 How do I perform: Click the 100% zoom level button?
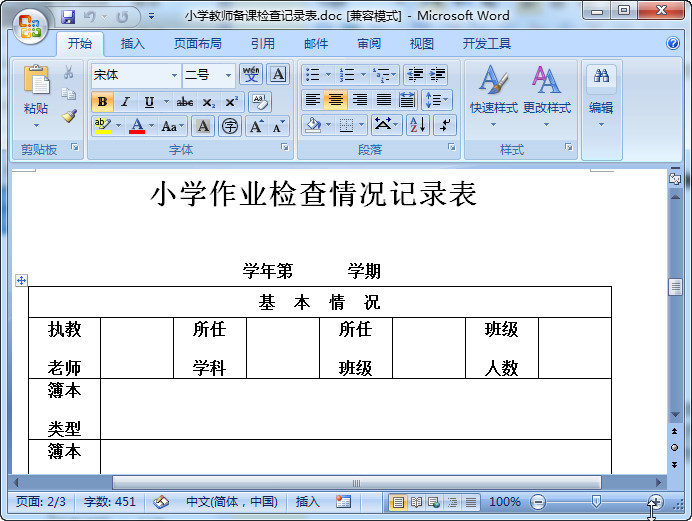tap(505, 502)
